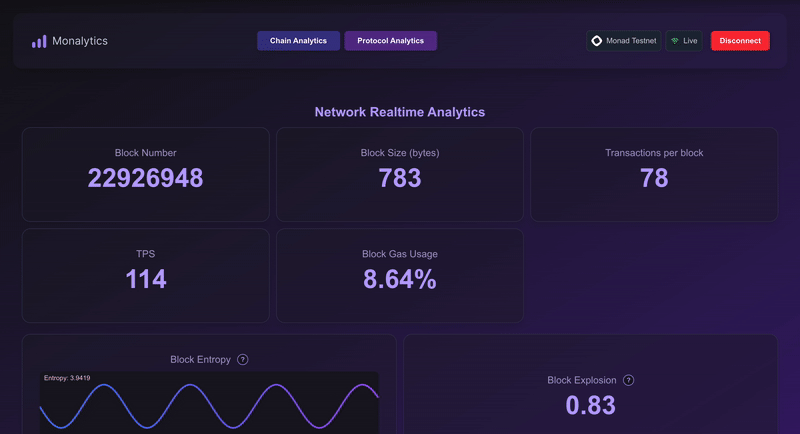Open the Monad Testnet network selector
This screenshot has height=434, width=800.
pos(623,41)
